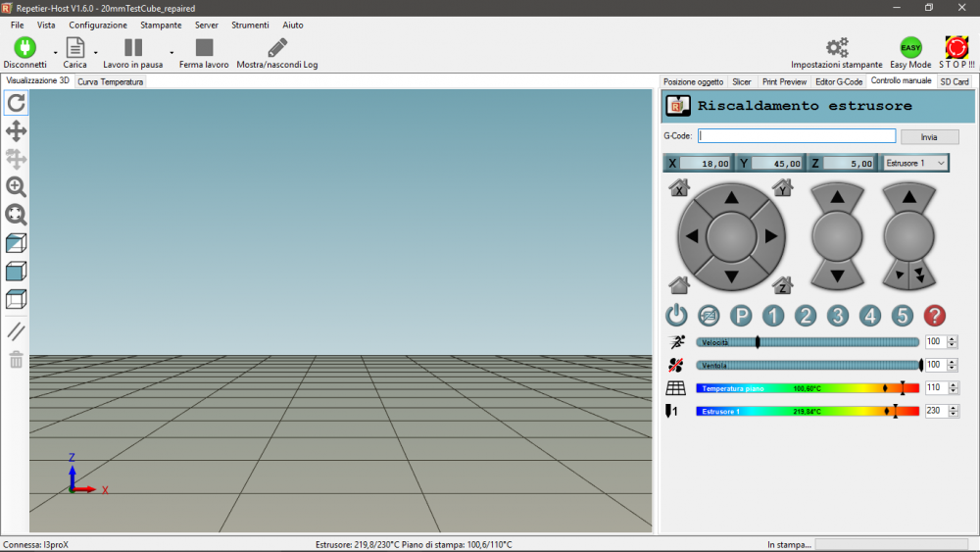
Task: Open Impostazioni stampante settings
Action: [837, 48]
